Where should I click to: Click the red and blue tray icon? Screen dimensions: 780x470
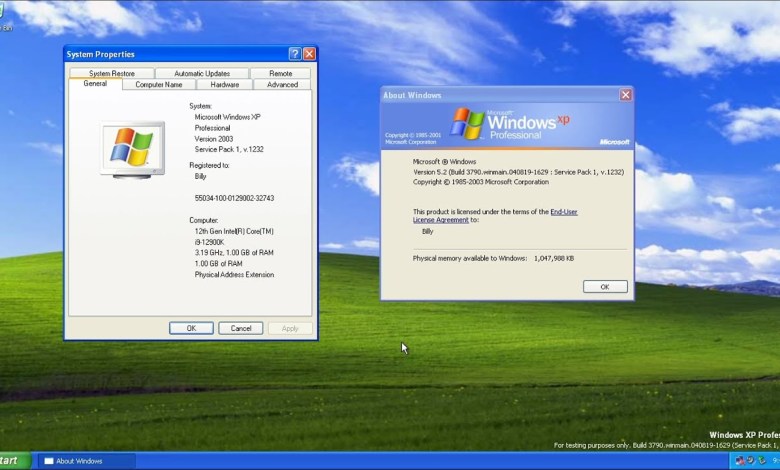tap(741, 461)
